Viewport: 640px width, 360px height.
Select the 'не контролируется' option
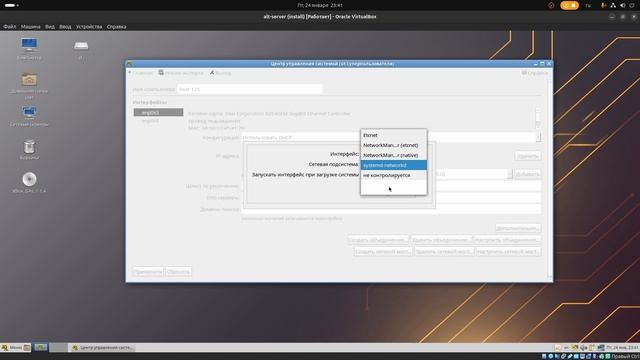click(x=393, y=175)
